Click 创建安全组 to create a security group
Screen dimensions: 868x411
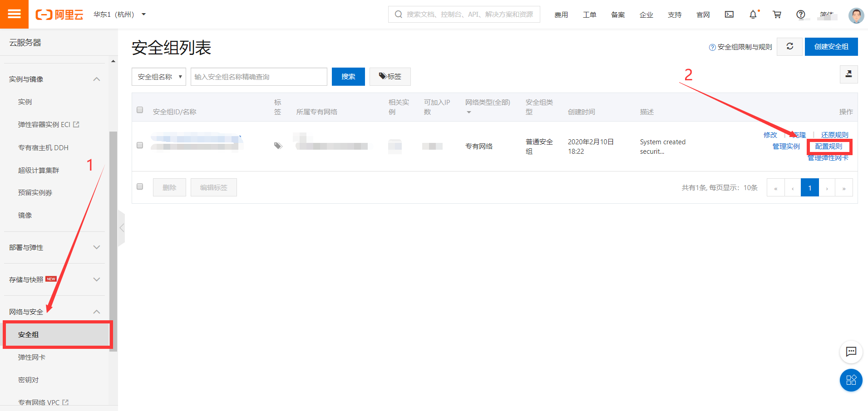(x=831, y=46)
